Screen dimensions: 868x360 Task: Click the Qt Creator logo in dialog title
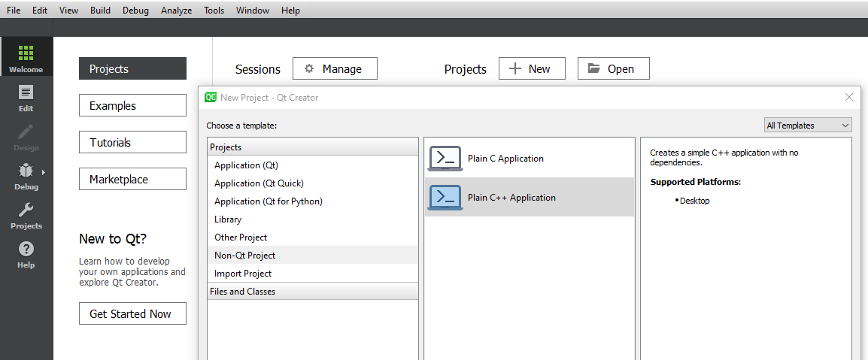tap(211, 97)
